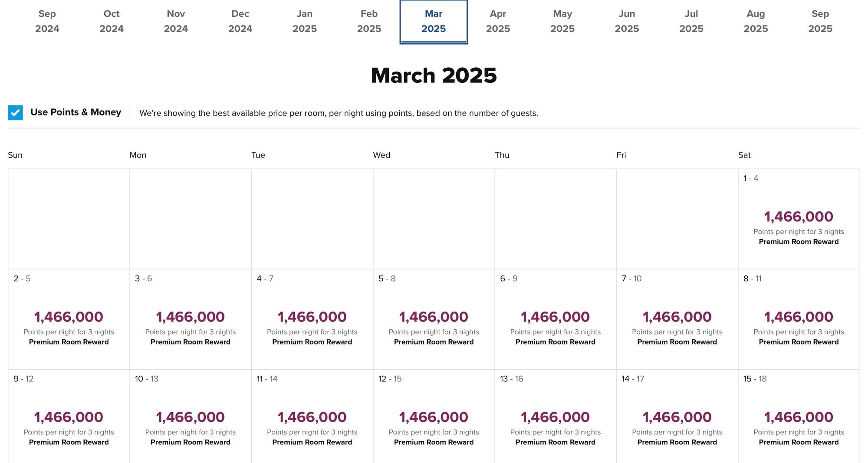Choose the 8 - 11 Saturday stay

pyautogui.click(x=799, y=319)
